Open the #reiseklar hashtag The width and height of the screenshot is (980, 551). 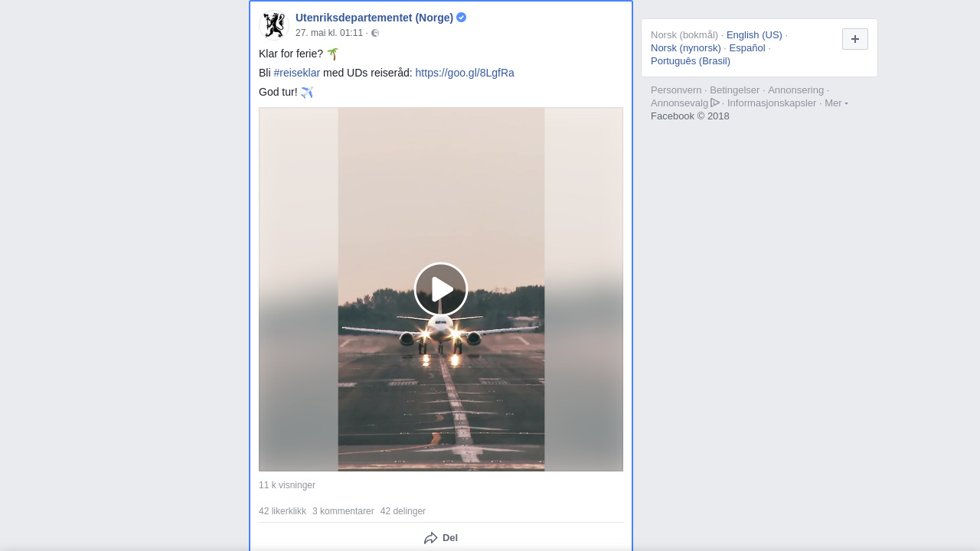coord(296,73)
